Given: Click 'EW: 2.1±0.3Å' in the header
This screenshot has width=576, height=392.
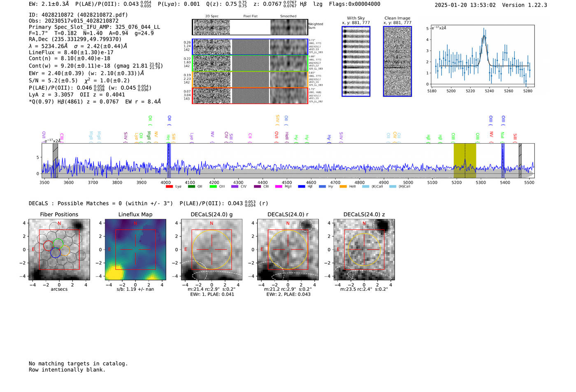Looking at the screenshot, I should pos(49,4).
